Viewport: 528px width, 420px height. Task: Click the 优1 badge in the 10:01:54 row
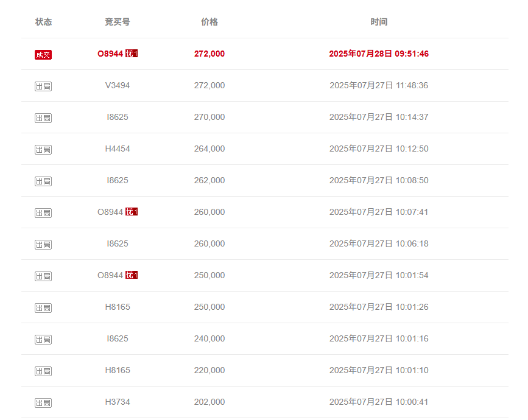coord(132,275)
